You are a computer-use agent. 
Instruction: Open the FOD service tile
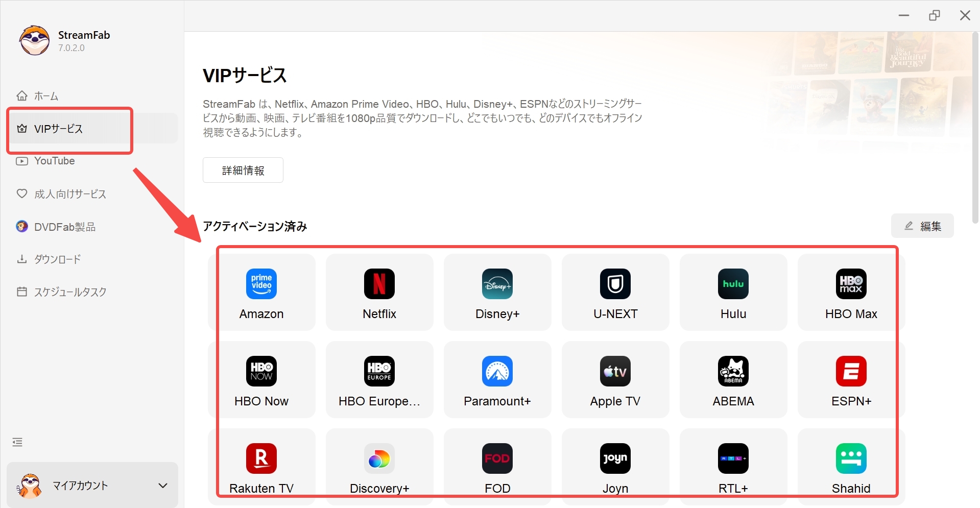tap(497, 467)
